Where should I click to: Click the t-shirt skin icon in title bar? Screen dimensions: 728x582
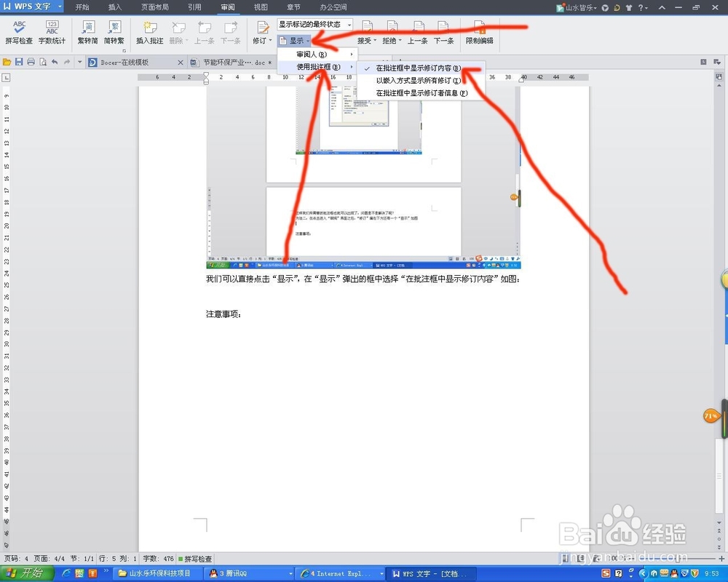(x=629, y=7)
